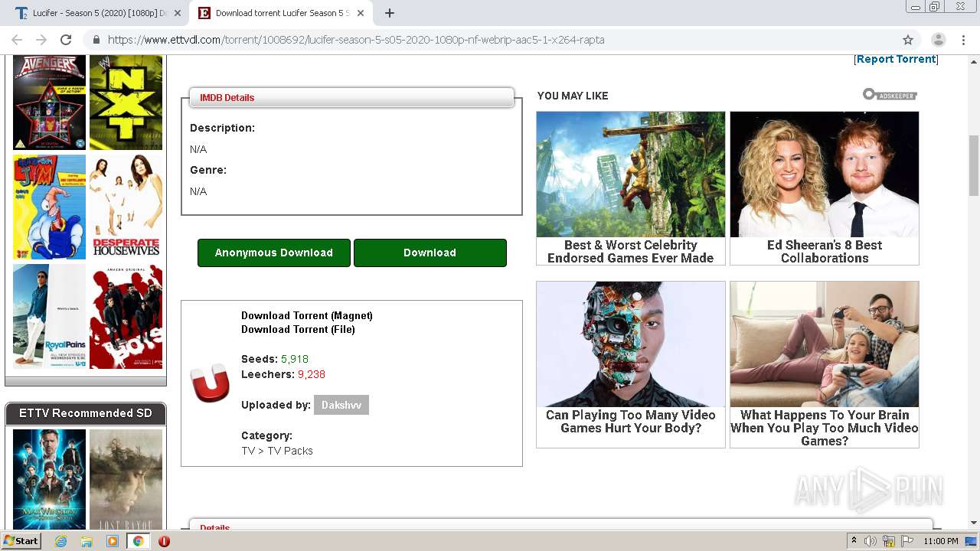Click the seeds count 5,918

295,359
